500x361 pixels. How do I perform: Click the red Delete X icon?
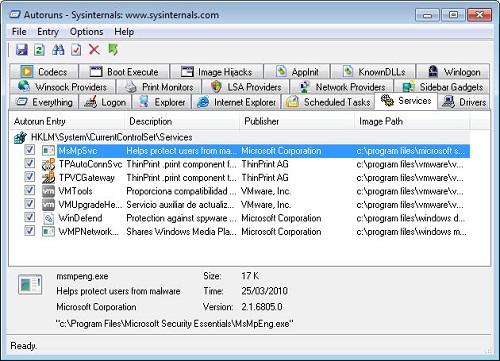tap(94, 50)
